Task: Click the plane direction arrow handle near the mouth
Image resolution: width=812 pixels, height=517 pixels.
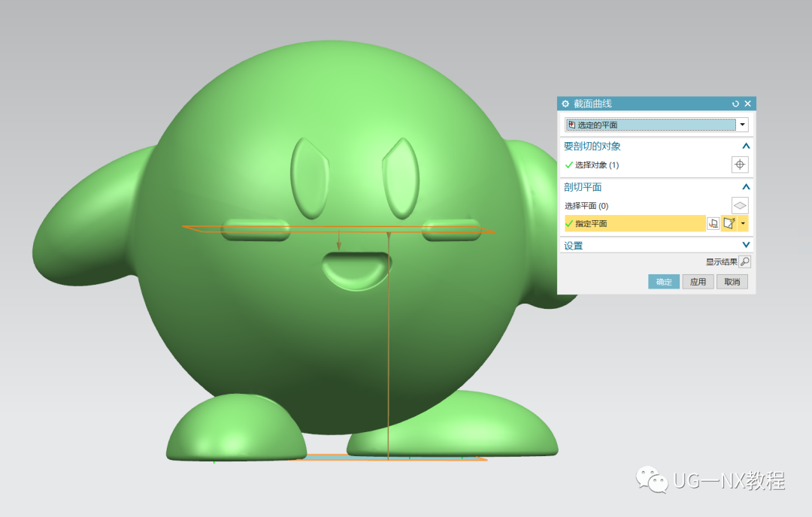Action: coord(339,240)
